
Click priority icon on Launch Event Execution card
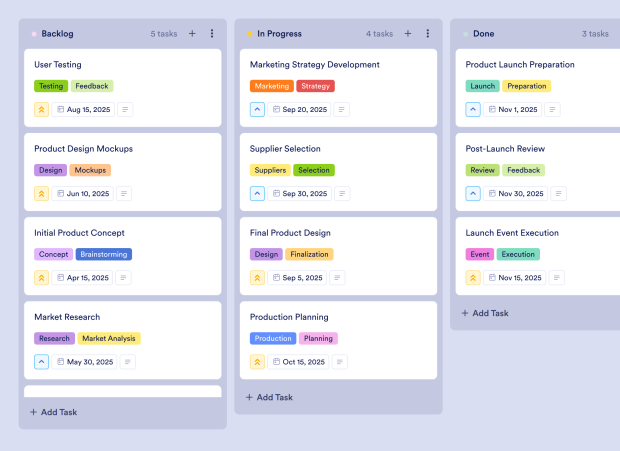point(474,278)
